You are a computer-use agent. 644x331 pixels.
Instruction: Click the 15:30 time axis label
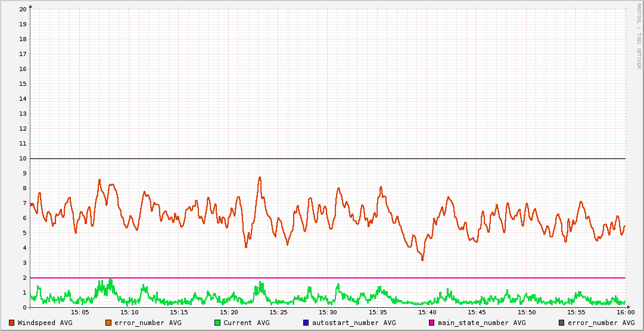[x=328, y=312]
